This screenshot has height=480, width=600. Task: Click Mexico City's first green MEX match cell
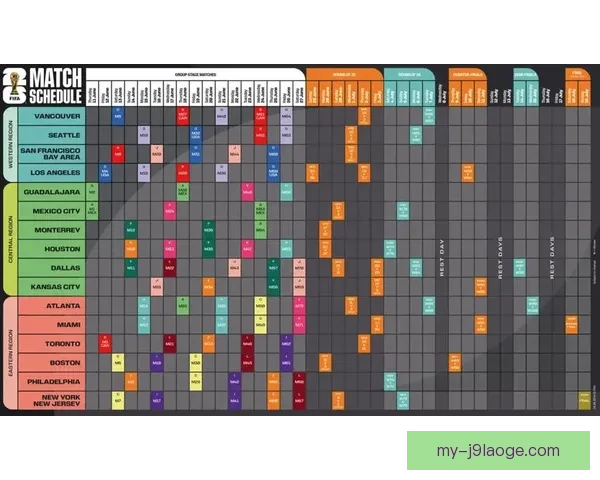(92, 211)
